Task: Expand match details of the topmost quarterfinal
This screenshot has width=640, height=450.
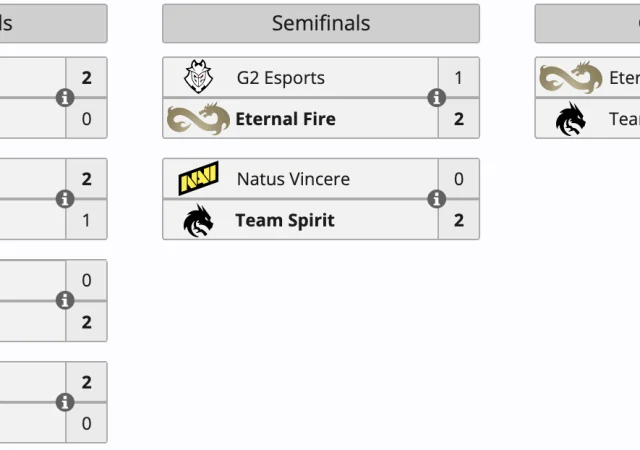Action: (x=65, y=98)
